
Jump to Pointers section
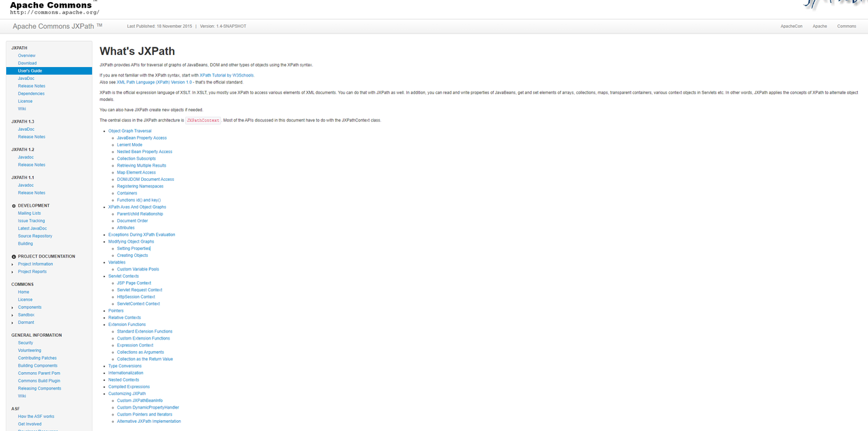116,310
